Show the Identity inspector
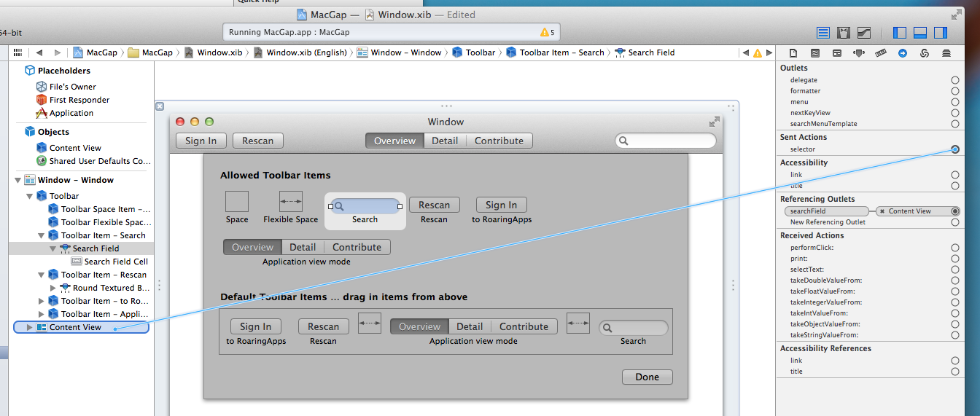 pyautogui.click(x=837, y=53)
